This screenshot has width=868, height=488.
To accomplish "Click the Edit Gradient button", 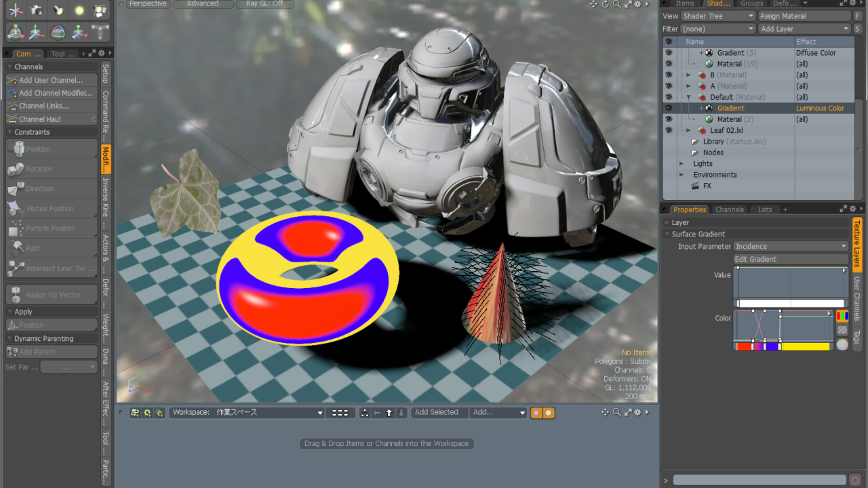I will pyautogui.click(x=791, y=259).
